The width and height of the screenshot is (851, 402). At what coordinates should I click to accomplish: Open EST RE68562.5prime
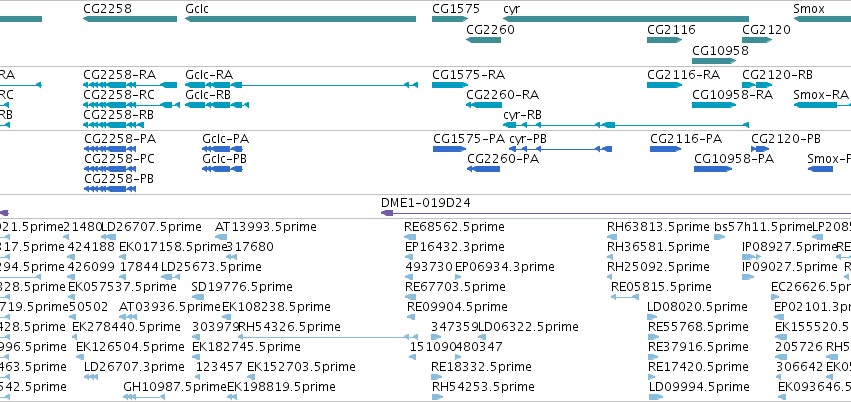coord(454,227)
